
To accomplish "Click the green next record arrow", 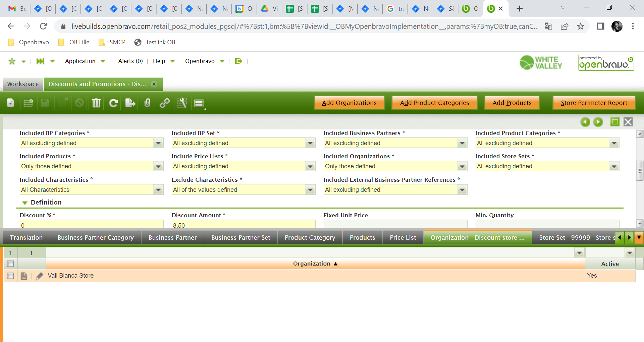I will point(598,122).
